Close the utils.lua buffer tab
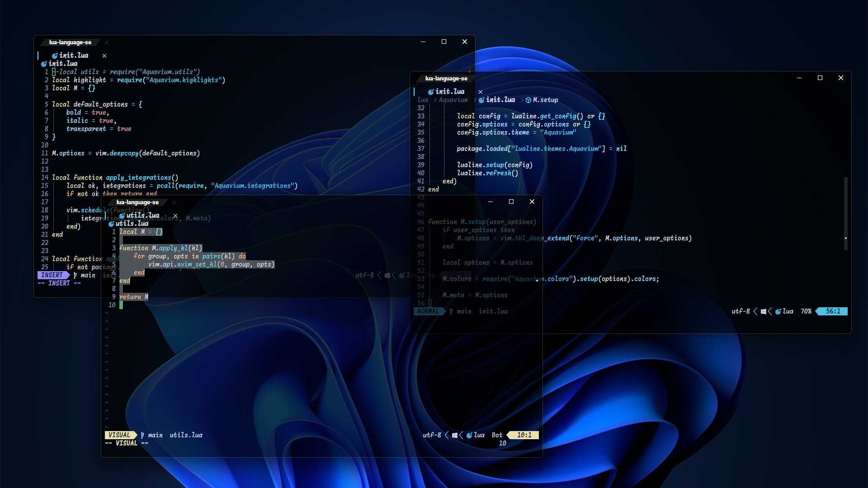This screenshot has width=868, height=488. (175, 216)
